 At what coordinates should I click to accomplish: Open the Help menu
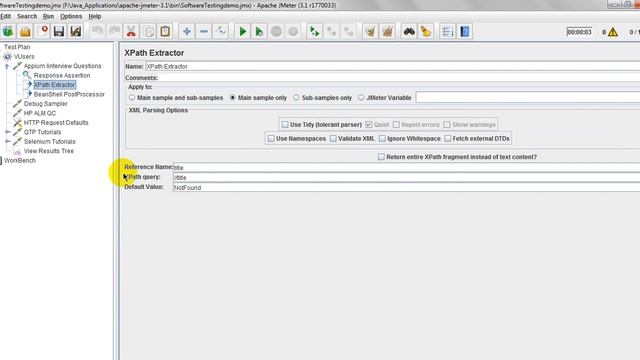pos(95,16)
